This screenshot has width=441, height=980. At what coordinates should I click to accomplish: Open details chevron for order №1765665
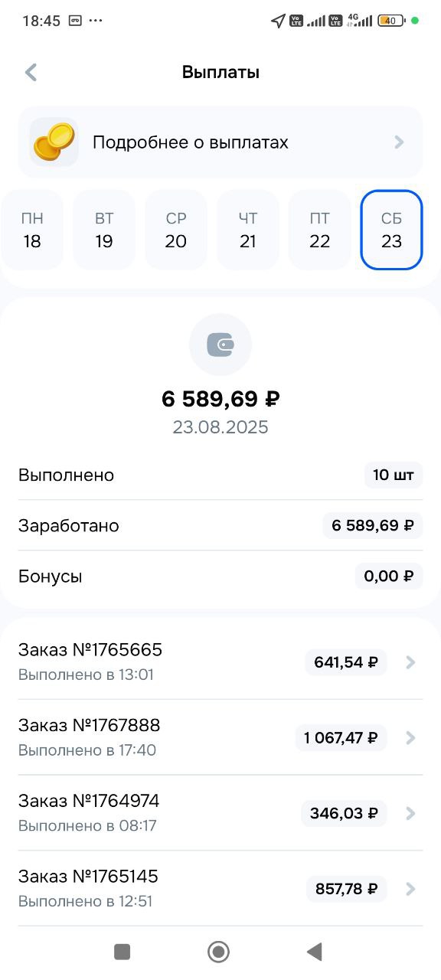[x=410, y=662]
